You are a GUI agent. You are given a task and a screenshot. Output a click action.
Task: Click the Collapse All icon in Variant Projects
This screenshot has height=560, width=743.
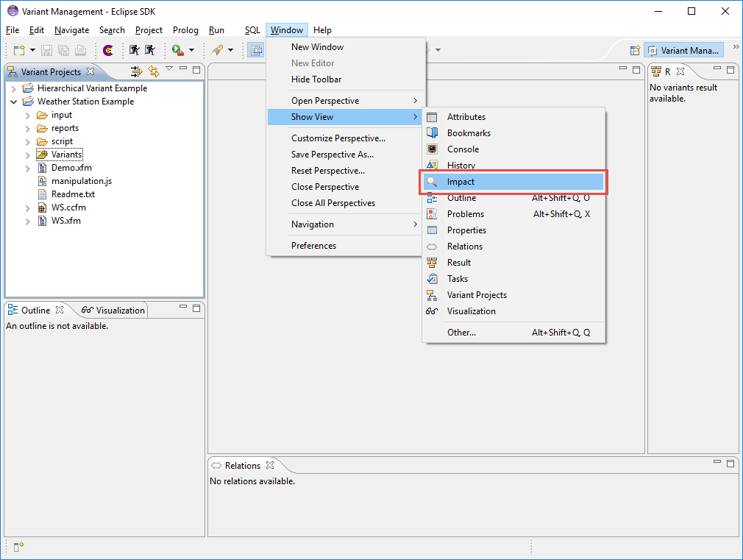click(x=137, y=71)
